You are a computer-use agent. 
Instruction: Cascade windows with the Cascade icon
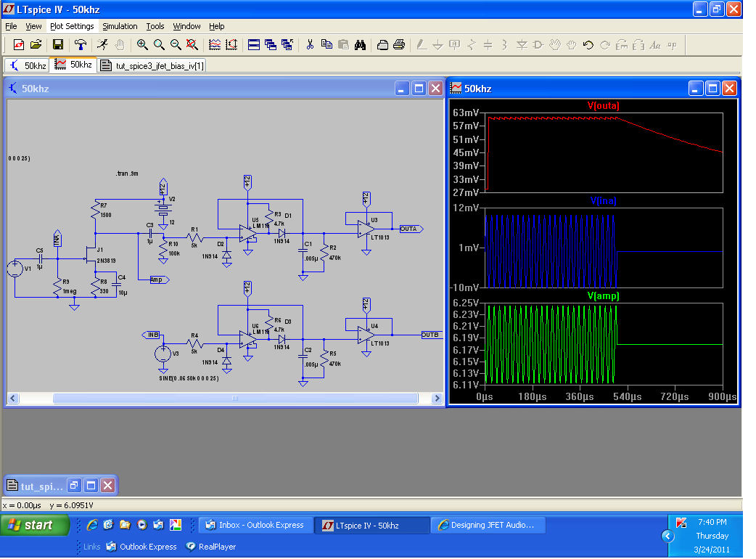(271, 45)
